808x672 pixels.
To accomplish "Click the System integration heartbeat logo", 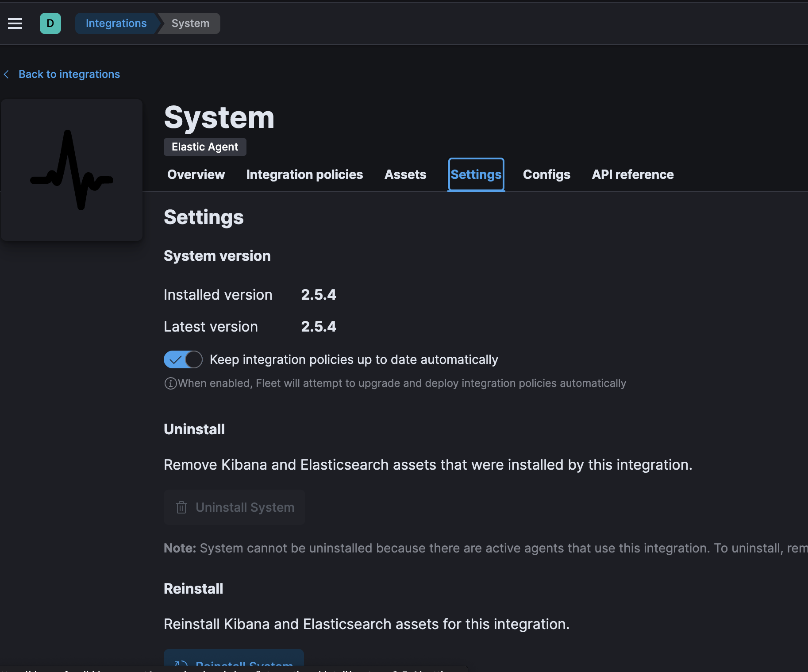I will [72, 170].
